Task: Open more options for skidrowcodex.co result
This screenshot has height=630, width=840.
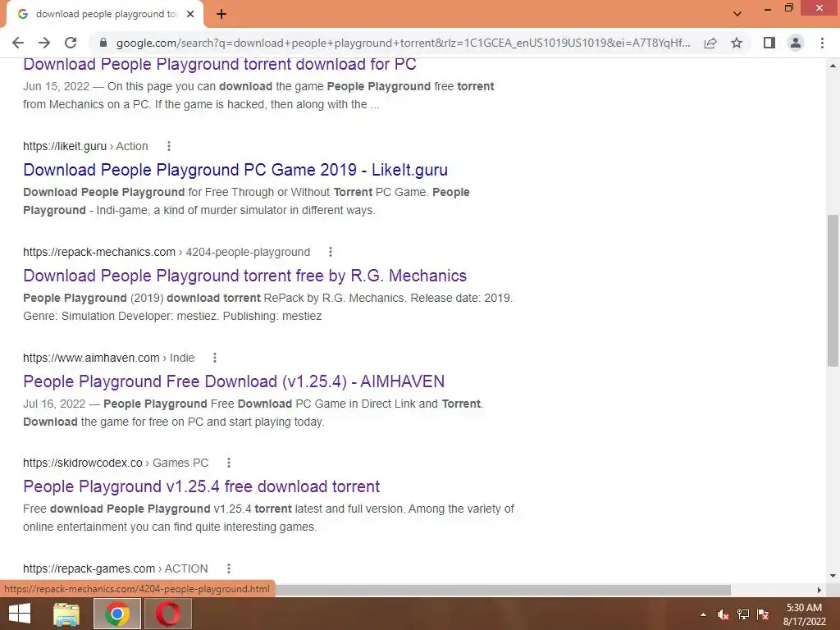Action: 229,463
